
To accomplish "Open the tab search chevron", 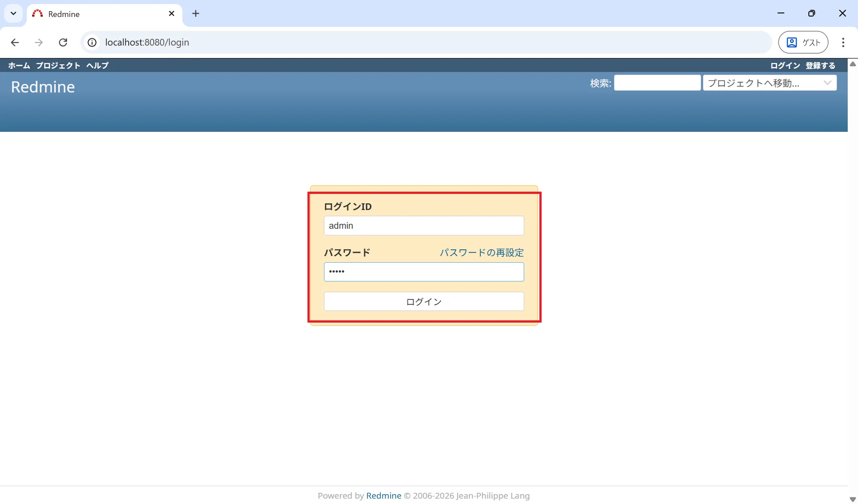I will (13, 13).
